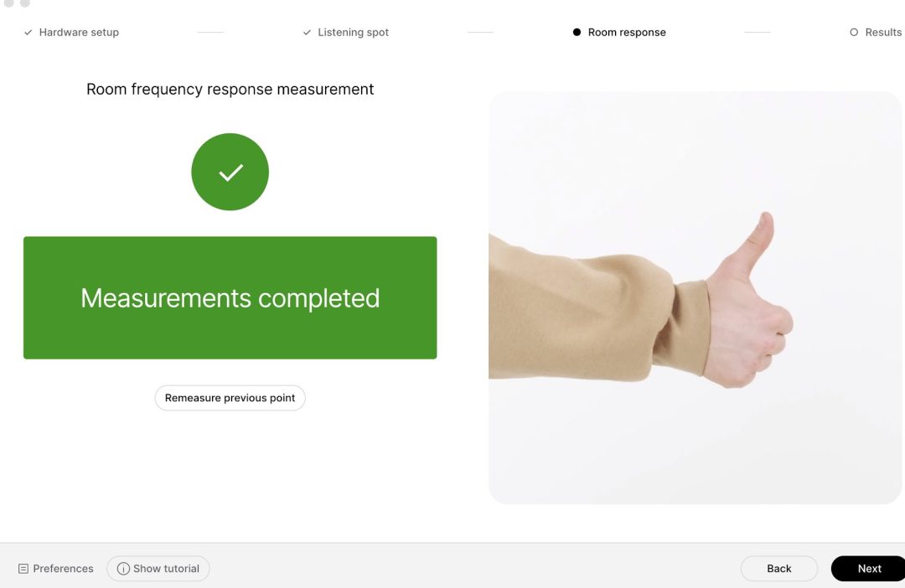Screen dimensions: 905x588
Task: Click the Room frequency response measurement heading
Action: point(230,90)
